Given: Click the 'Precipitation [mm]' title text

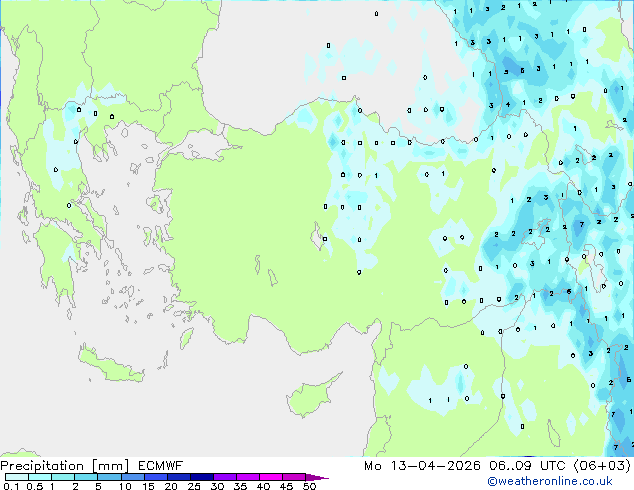Looking at the screenshot, I should [x=65, y=466].
